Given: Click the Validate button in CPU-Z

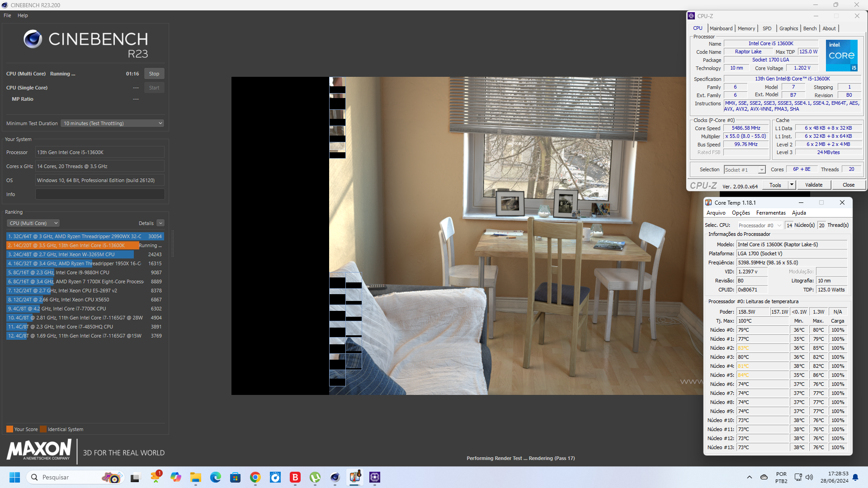Looking at the screenshot, I should click(814, 185).
